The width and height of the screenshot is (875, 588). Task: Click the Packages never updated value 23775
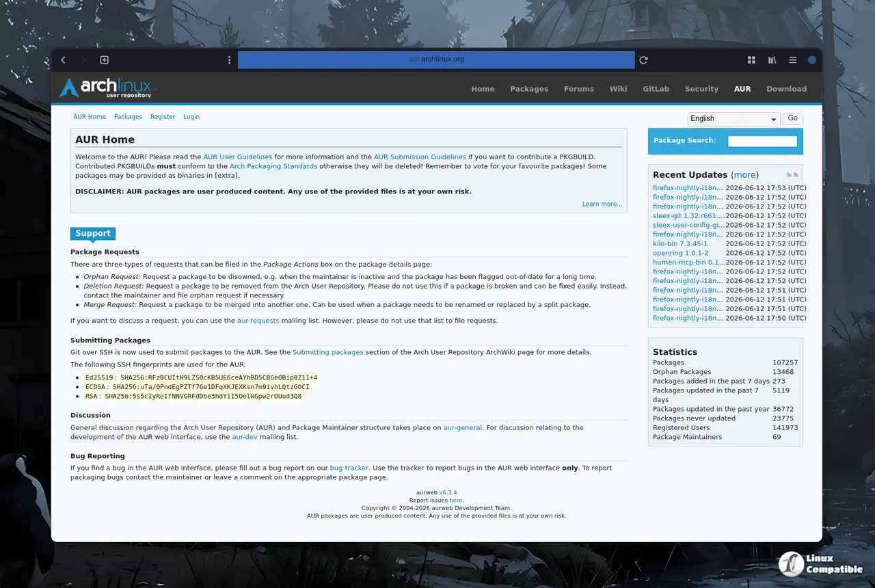pos(783,418)
